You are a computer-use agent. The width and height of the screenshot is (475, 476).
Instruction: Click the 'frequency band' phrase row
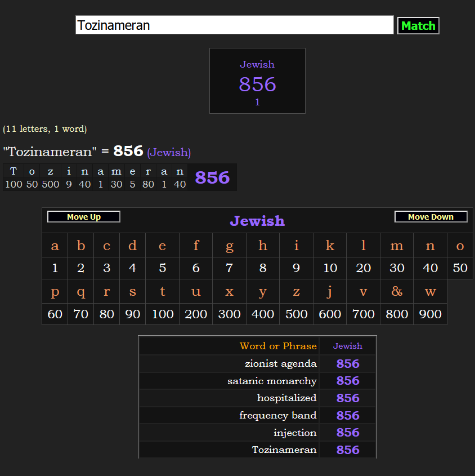tap(258, 415)
